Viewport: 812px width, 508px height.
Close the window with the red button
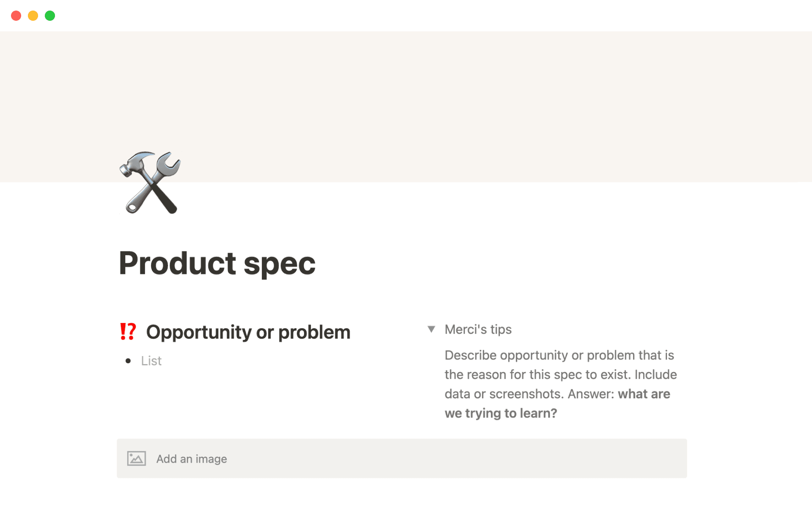point(16,16)
